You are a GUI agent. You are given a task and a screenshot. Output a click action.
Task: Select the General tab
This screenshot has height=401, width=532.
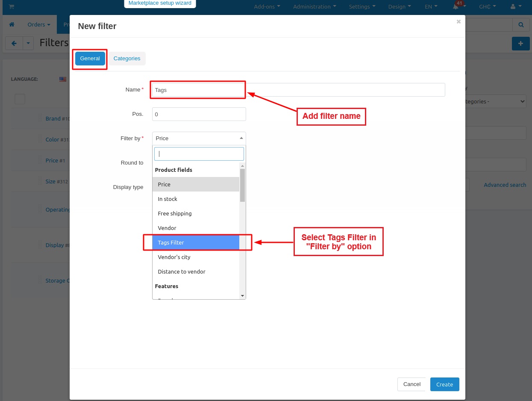90,59
